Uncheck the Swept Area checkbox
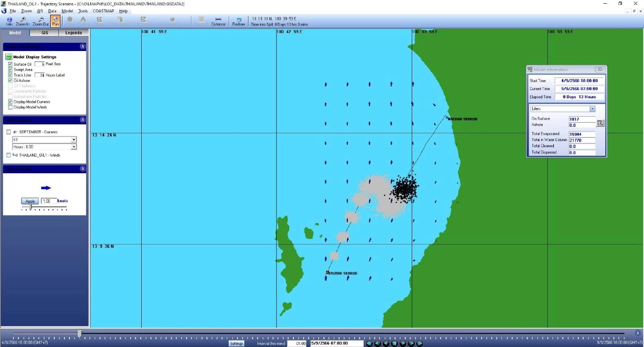 point(10,70)
